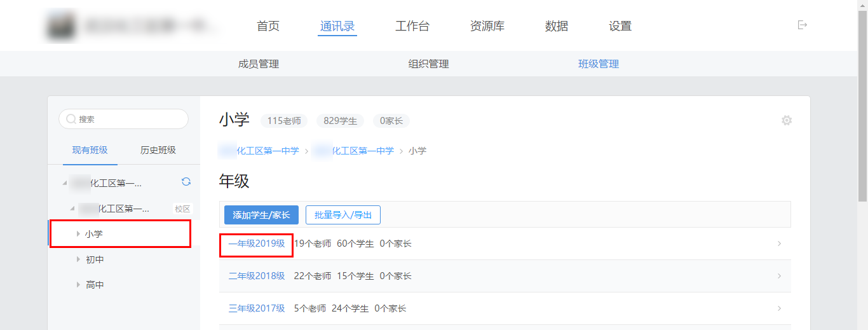Open the 工作台 menu
This screenshot has width=868, height=330.
coord(412,26)
